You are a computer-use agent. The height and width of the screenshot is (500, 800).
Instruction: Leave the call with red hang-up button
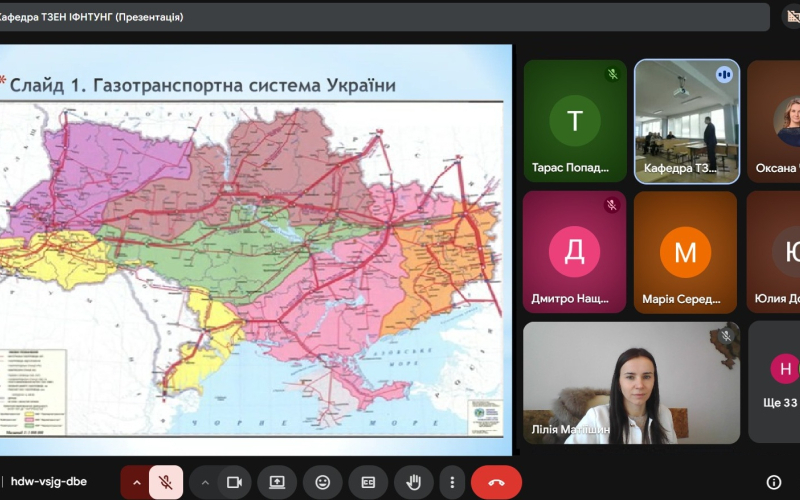tap(496, 482)
